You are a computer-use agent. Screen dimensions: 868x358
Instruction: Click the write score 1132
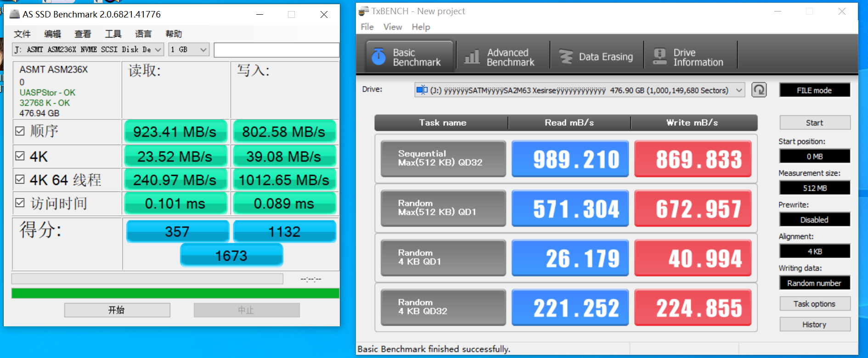coord(284,231)
